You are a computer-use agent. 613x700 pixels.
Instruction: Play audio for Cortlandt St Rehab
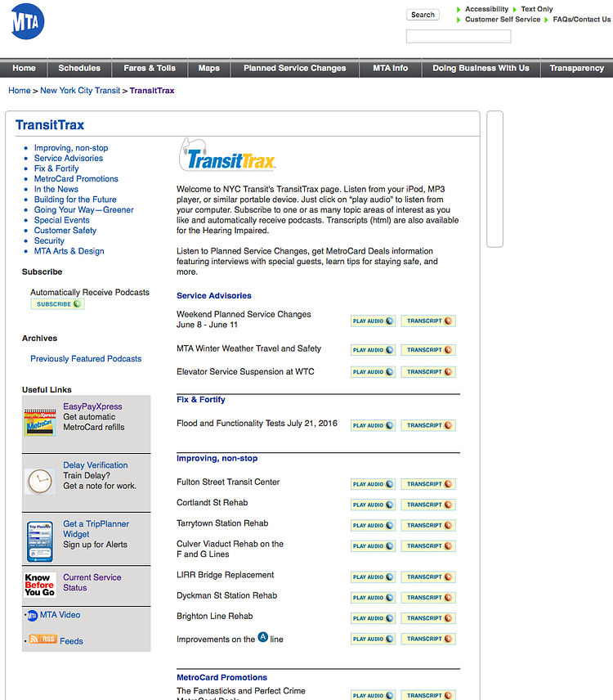click(x=373, y=505)
